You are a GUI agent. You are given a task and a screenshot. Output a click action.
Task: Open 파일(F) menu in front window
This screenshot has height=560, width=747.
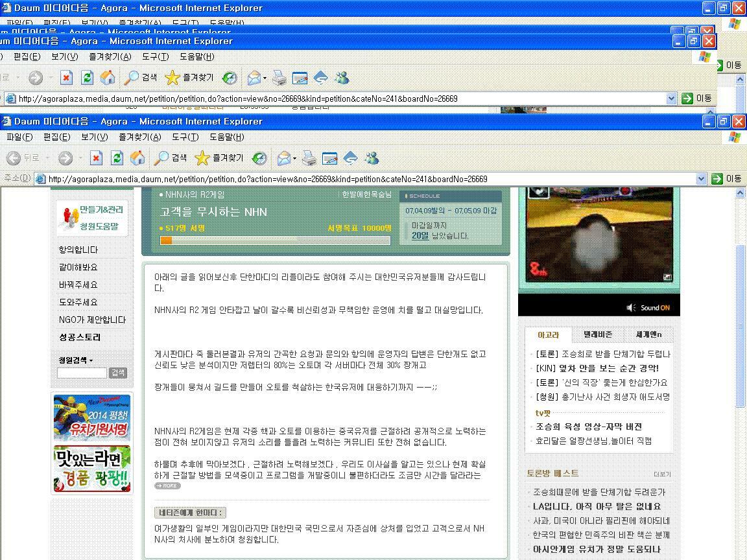click(x=19, y=137)
